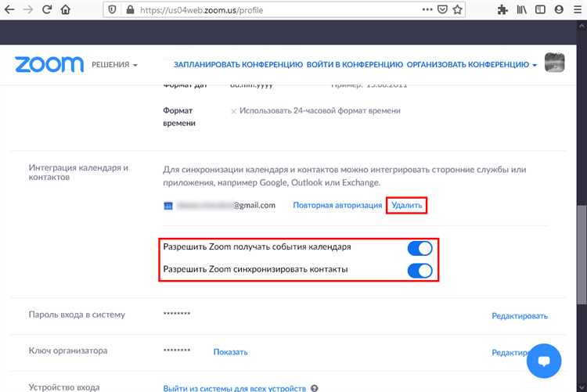
Task: Click the padlock site security icon
Action: pyautogui.click(x=130, y=9)
